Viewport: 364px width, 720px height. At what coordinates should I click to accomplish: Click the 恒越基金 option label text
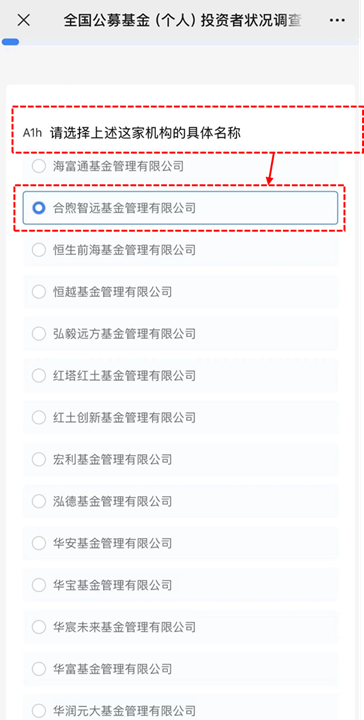(112, 292)
